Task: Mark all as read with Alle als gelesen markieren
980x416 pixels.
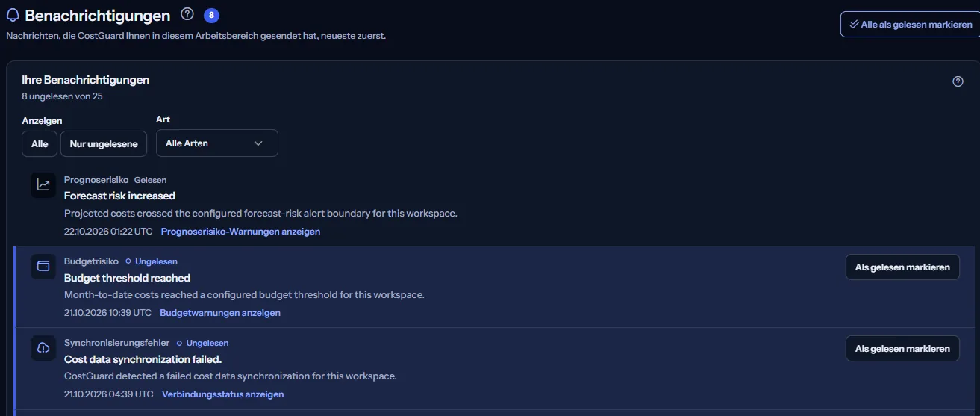Action: pos(910,24)
